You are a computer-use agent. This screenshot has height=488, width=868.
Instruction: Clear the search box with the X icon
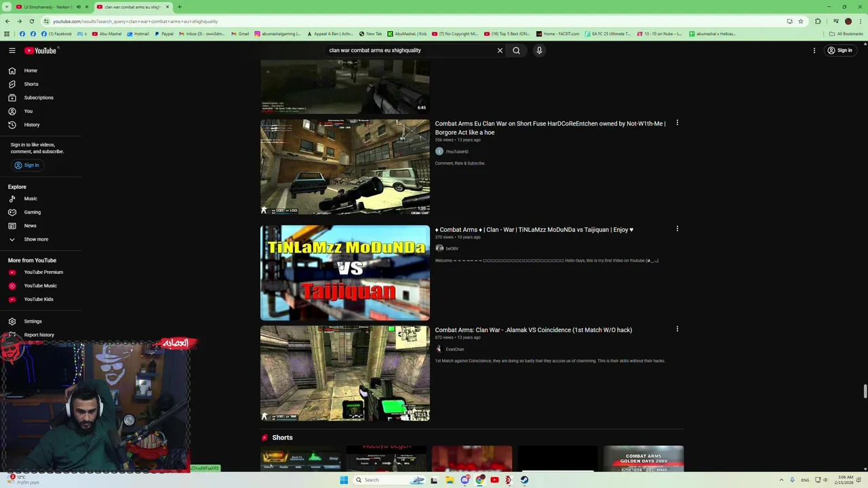pyautogui.click(x=500, y=50)
